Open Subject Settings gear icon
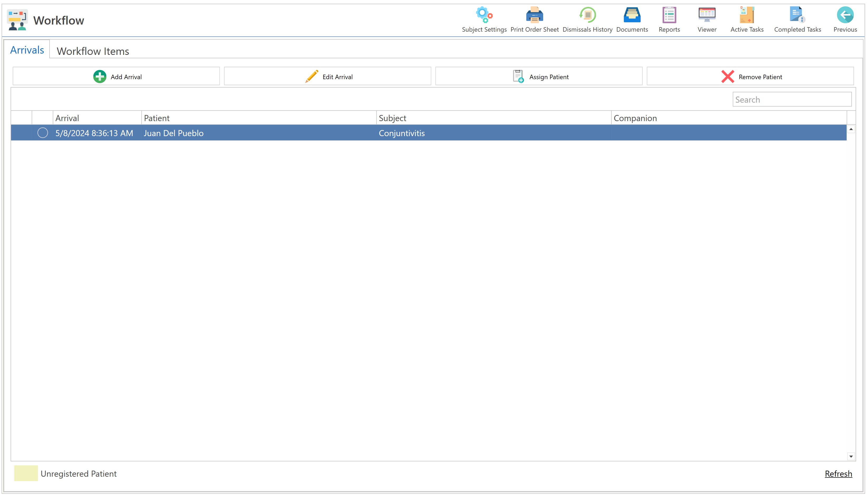 (484, 15)
